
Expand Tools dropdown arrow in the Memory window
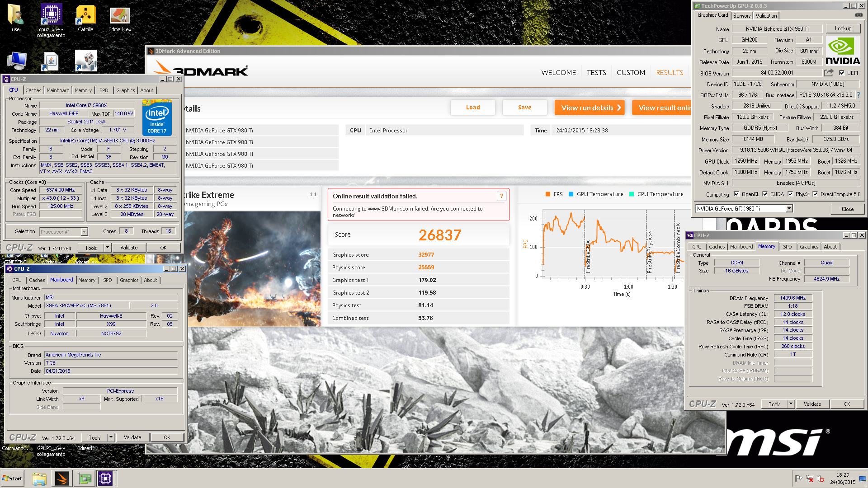[x=791, y=404]
